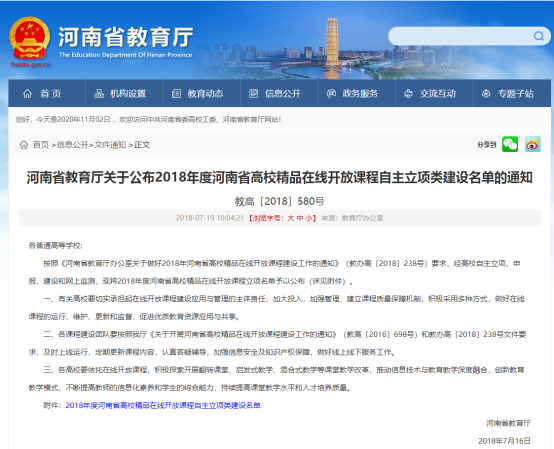Viewport: 554px width, 449px height.
Task: Click the 交流互动 icon
Action: coord(408,94)
